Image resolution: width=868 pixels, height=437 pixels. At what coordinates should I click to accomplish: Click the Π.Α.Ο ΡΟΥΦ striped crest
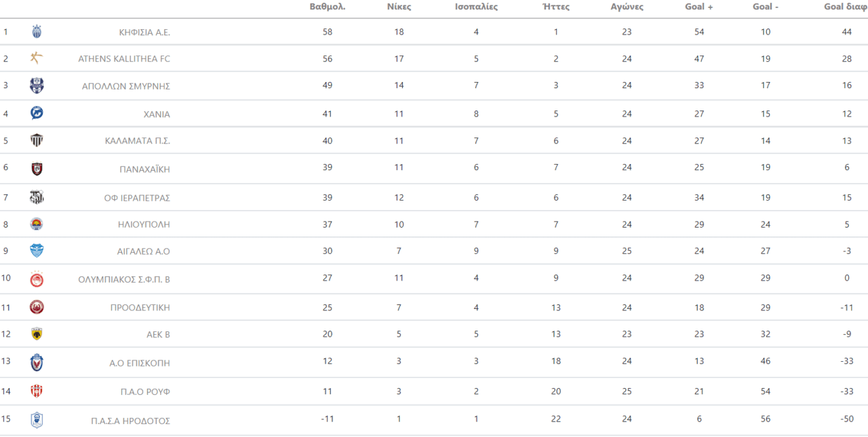(37, 391)
